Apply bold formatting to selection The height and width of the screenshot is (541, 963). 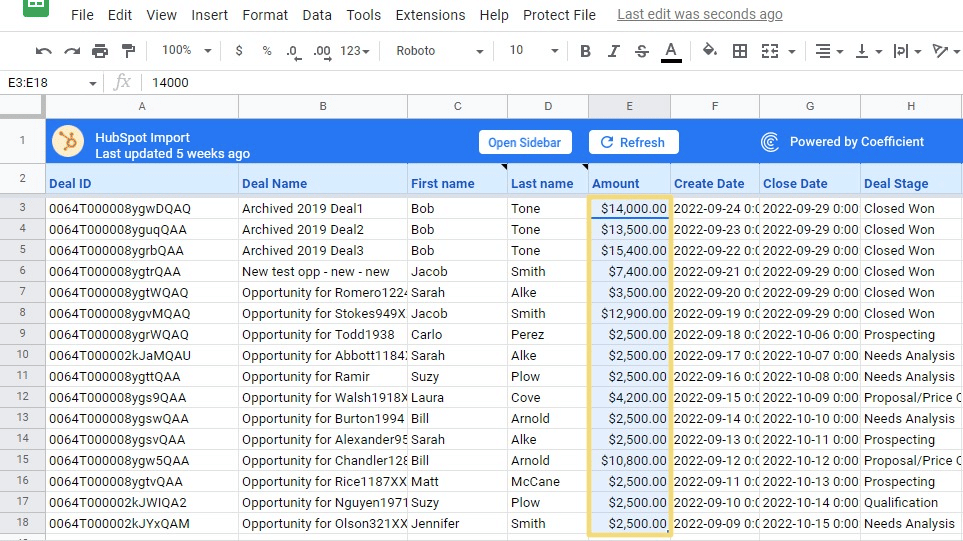coord(585,51)
